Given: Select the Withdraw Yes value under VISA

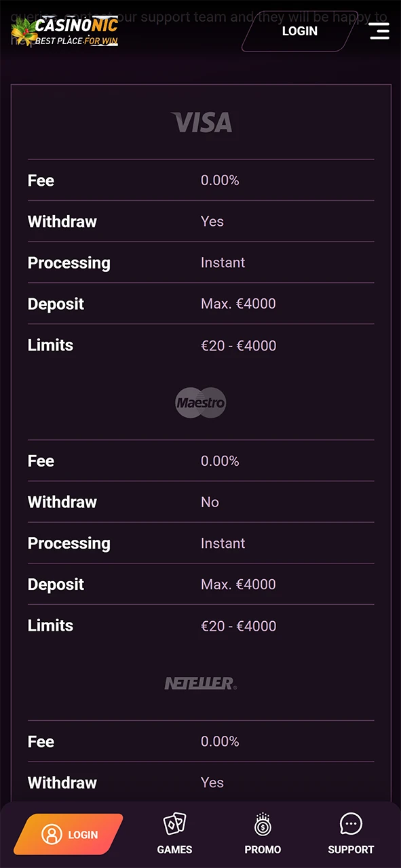Looking at the screenshot, I should click(x=212, y=221).
